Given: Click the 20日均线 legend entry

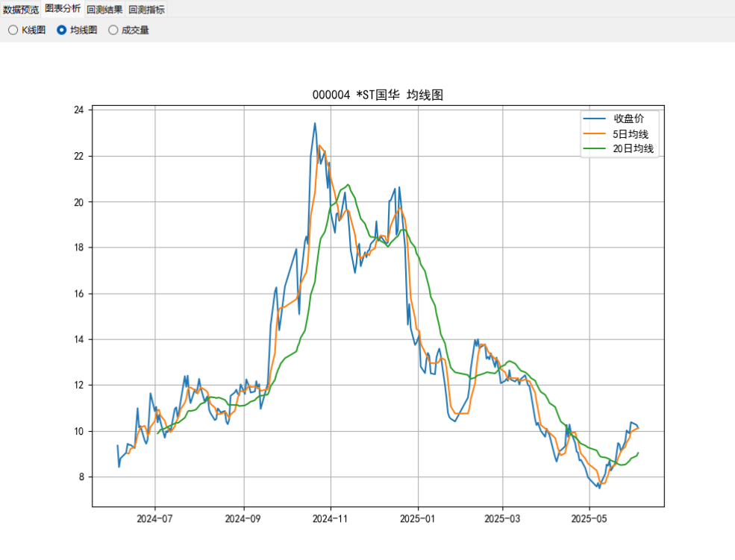Looking at the screenshot, I should (634, 149).
